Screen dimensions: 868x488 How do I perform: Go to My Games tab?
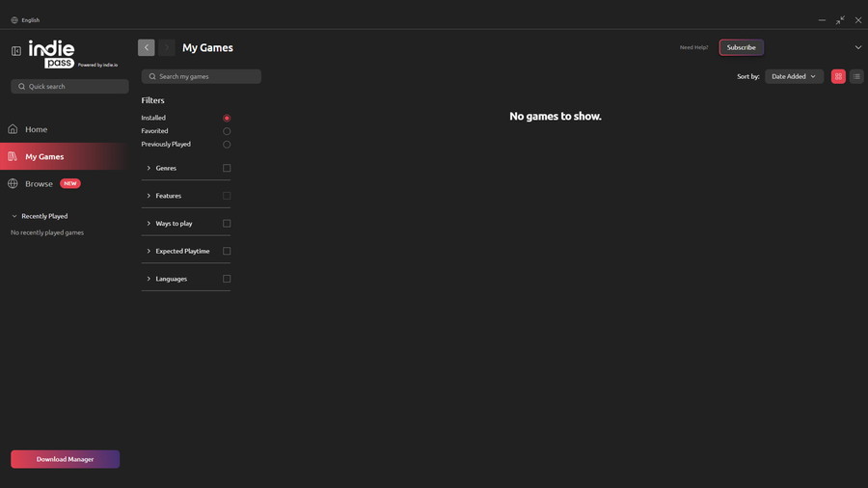(x=44, y=156)
